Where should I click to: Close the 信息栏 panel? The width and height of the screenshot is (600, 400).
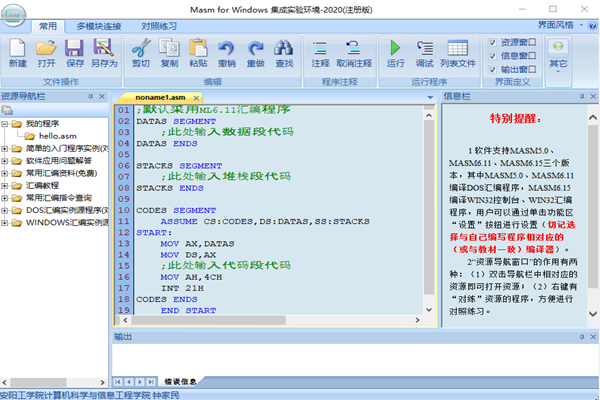pyautogui.click(x=593, y=96)
